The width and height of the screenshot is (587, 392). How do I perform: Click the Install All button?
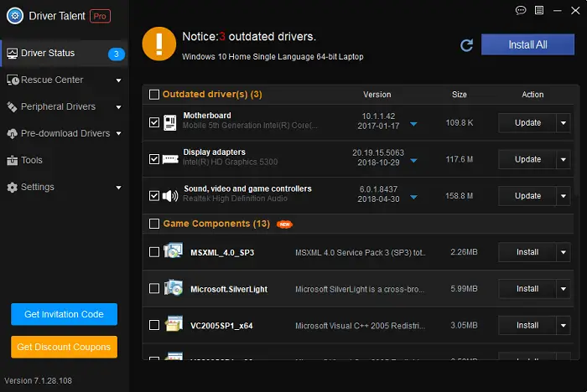[527, 45]
